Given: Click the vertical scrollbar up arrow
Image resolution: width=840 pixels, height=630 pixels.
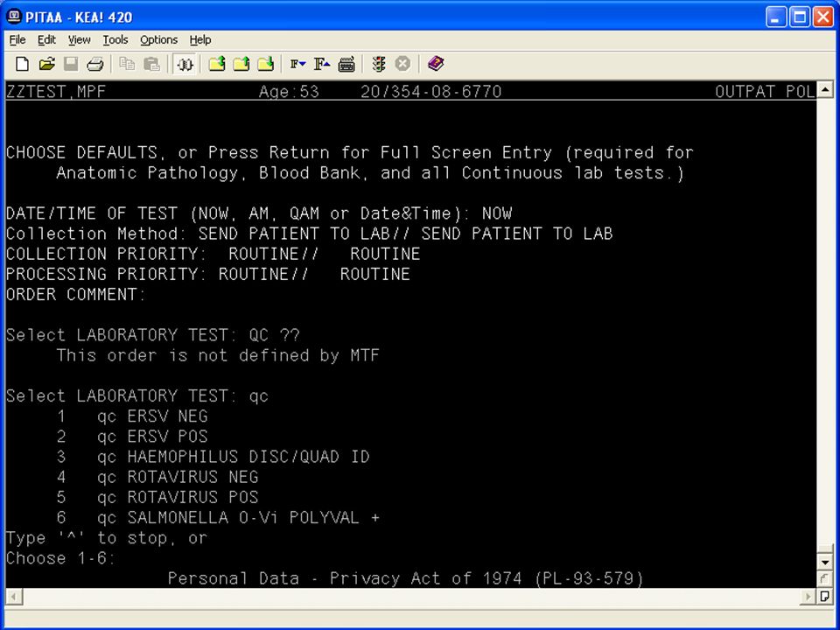Looking at the screenshot, I should [825, 89].
